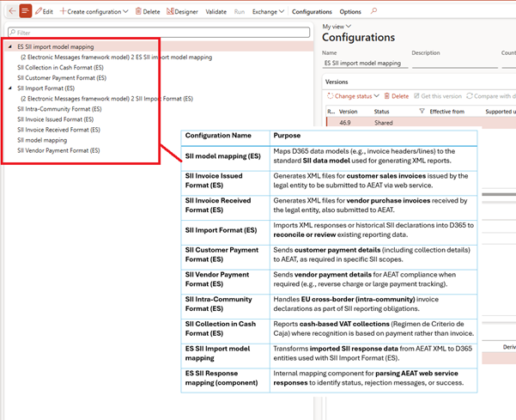Click Delete in the Versions toolbar
Image resolution: width=516 pixels, height=420 pixels.
(397, 96)
